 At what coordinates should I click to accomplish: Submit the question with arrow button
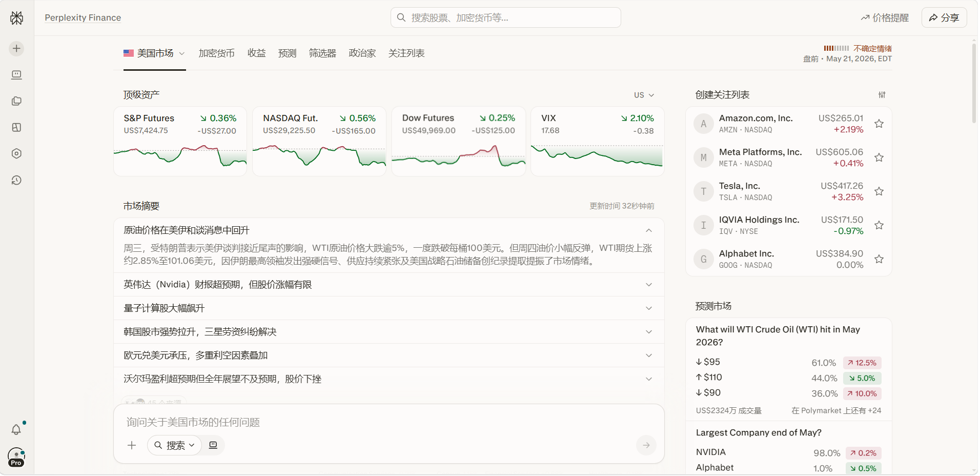(x=646, y=445)
